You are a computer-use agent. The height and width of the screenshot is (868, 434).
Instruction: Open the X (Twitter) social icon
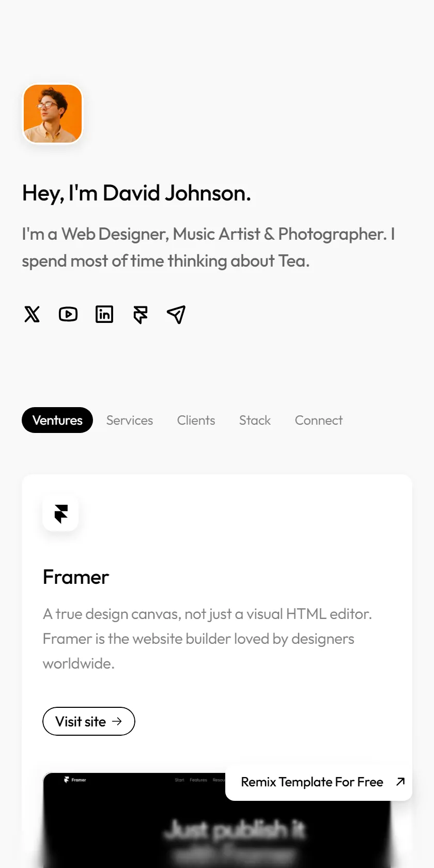(32, 314)
